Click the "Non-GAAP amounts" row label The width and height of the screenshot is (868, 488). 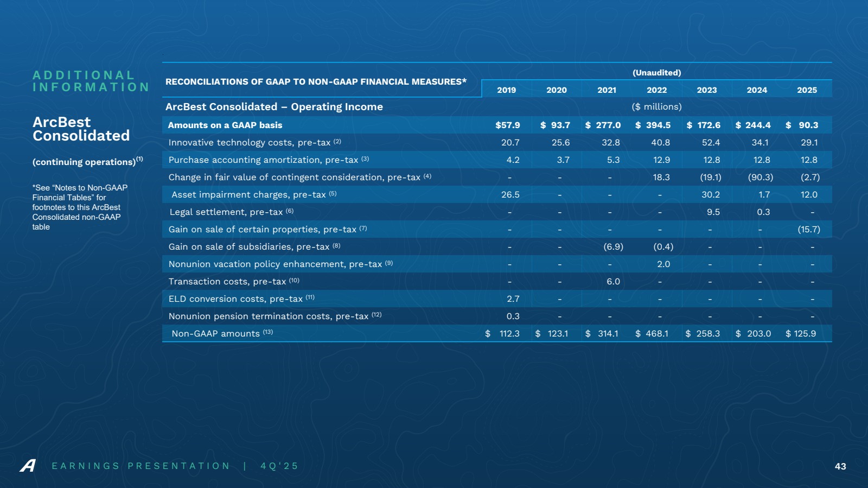[222, 334]
